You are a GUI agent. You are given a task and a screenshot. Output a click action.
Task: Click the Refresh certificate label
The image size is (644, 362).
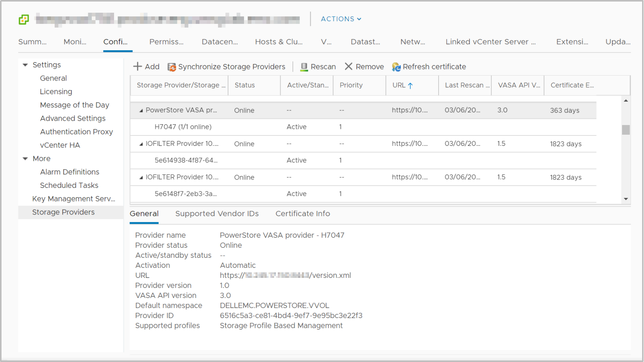click(x=434, y=67)
